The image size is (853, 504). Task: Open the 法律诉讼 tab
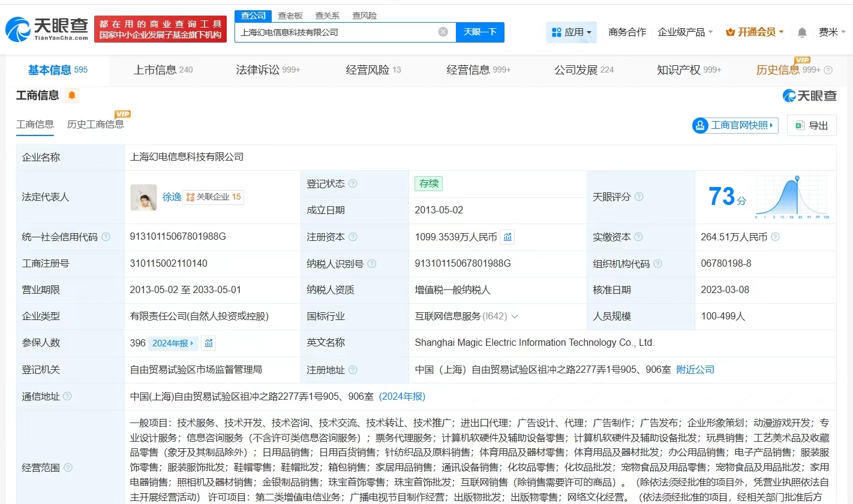[268, 70]
